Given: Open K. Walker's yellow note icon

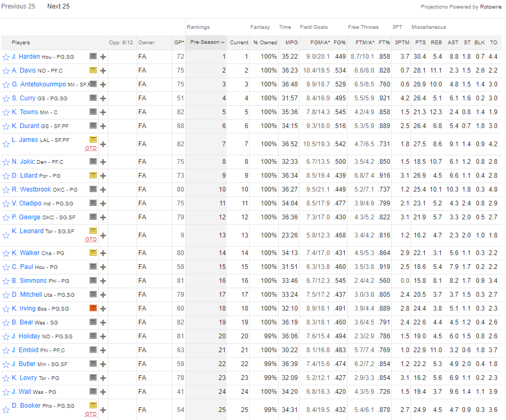Looking at the screenshot, I should point(93,252).
